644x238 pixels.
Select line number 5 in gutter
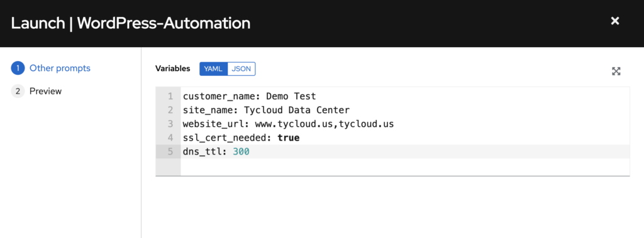[170, 152]
